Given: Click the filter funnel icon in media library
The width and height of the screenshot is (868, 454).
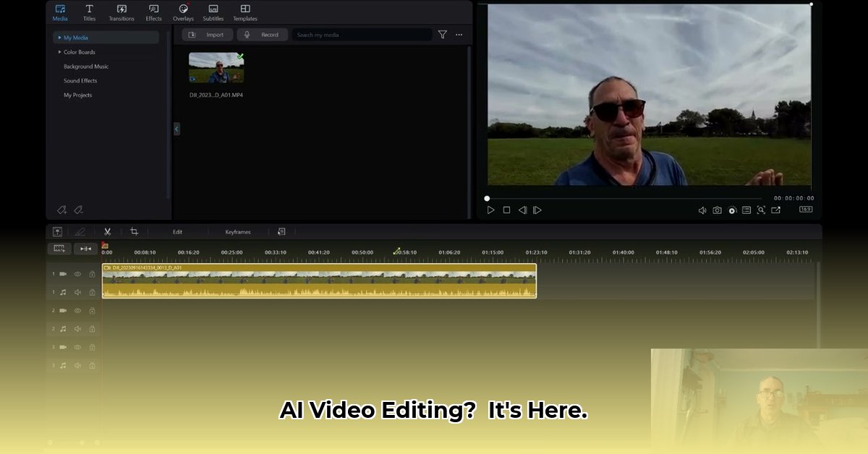Looking at the screenshot, I should [442, 35].
